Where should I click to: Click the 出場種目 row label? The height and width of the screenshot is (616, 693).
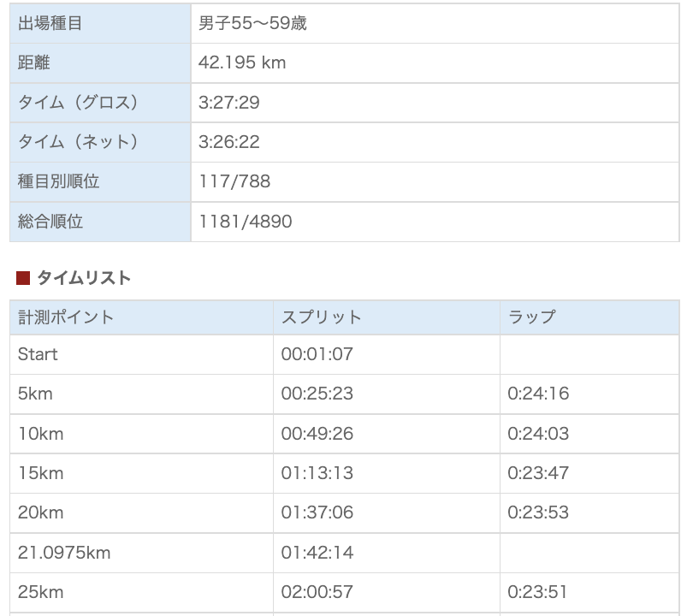pos(50,24)
